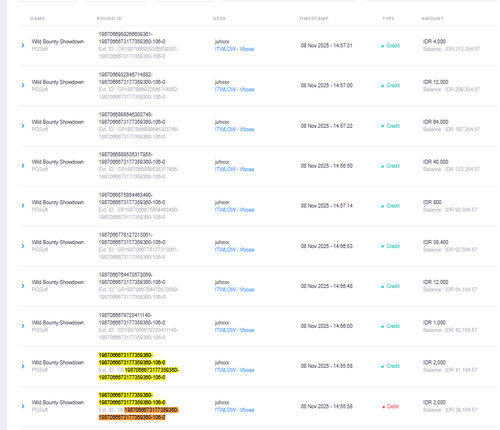This screenshot has height=430, width=500.
Task: Click PGSoft provider label in the IDR 800 row
Action: click(x=40, y=210)
